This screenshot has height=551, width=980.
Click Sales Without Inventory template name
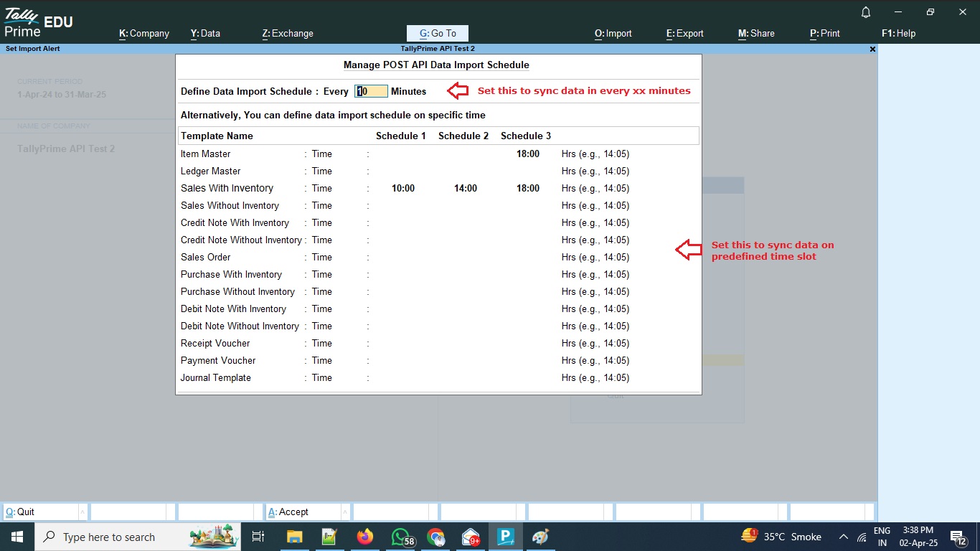[230, 205]
